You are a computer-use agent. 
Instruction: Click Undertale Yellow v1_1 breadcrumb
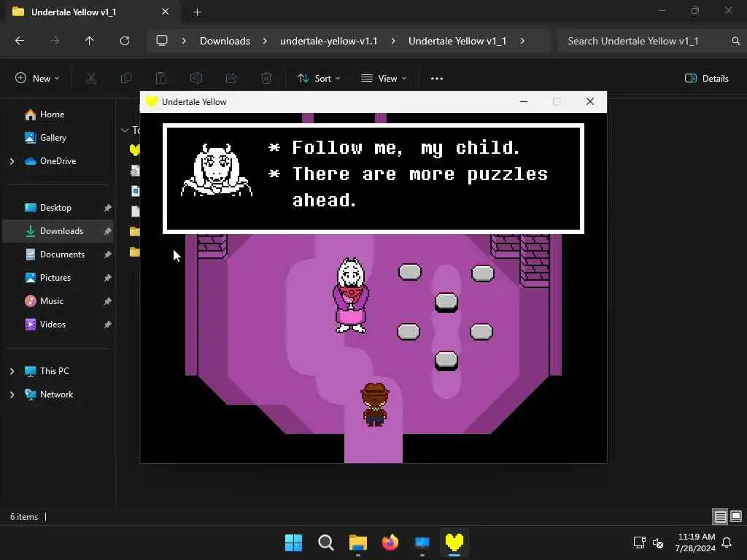click(x=457, y=41)
